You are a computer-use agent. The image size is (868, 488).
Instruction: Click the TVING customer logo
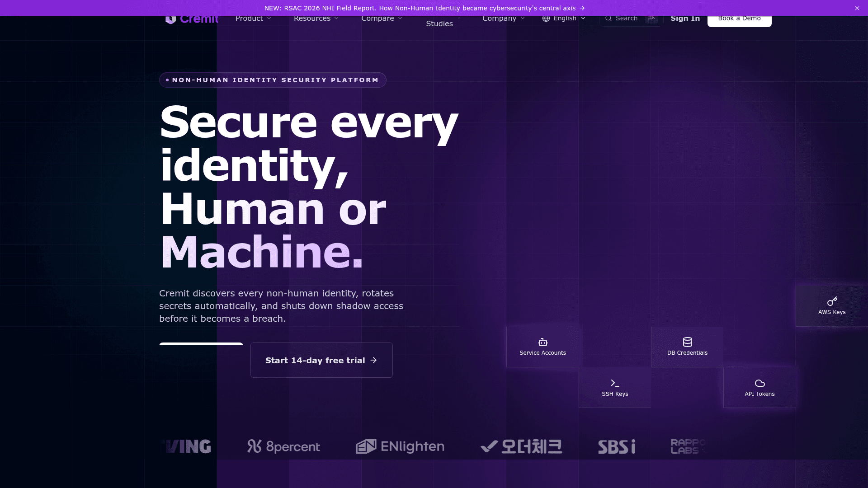pyautogui.click(x=185, y=446)
